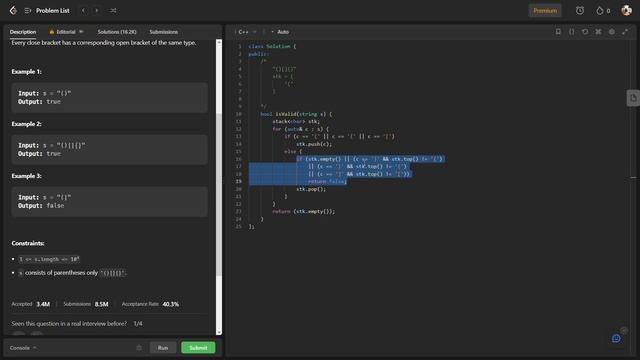Click line 1 class Solution
Viewport: 640px width, 360px height.
coord(272,47)
